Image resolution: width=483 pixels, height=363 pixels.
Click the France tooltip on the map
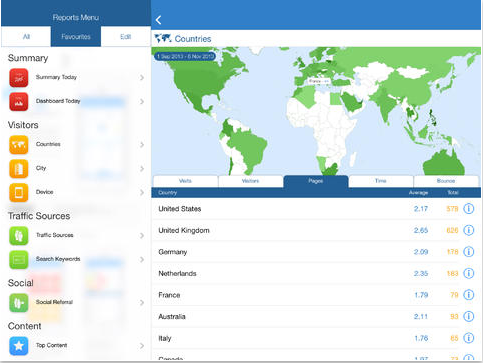point(318,81)
